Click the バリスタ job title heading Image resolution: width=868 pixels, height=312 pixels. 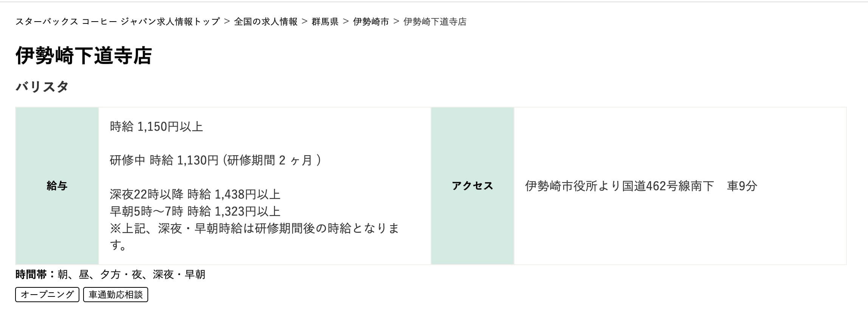coord(42,87)
